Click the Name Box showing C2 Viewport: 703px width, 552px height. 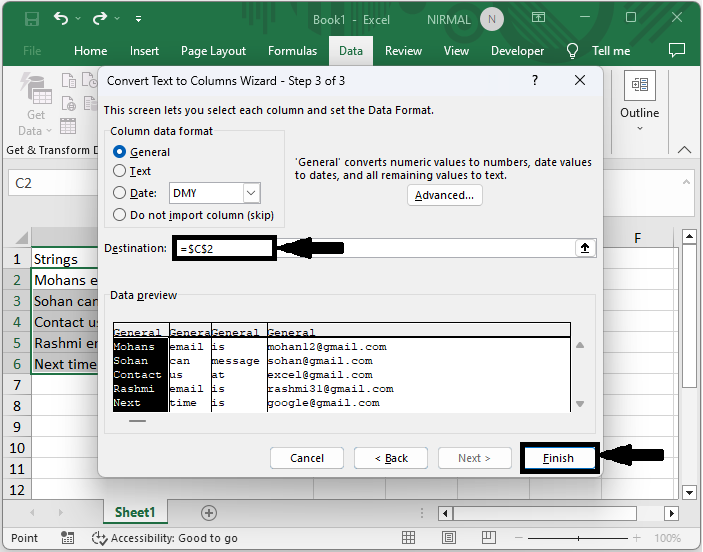[x=53, y=183]
